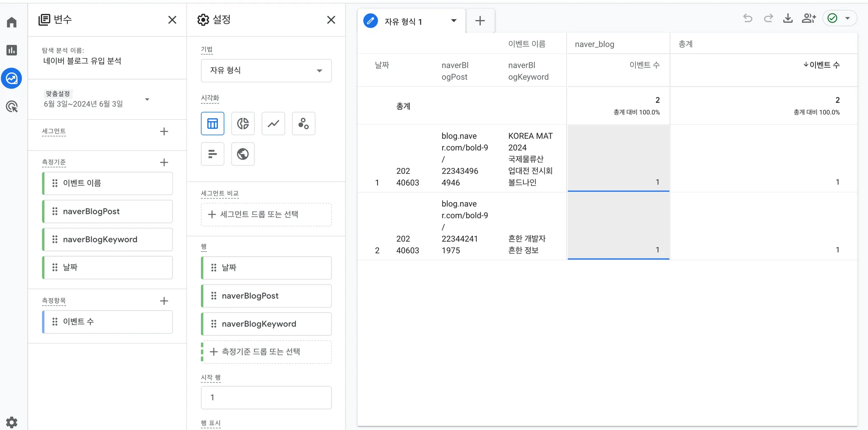This screenshot has height=430, width=868.
Task: Close the 변수 panel
Action: tap(172, 20)
